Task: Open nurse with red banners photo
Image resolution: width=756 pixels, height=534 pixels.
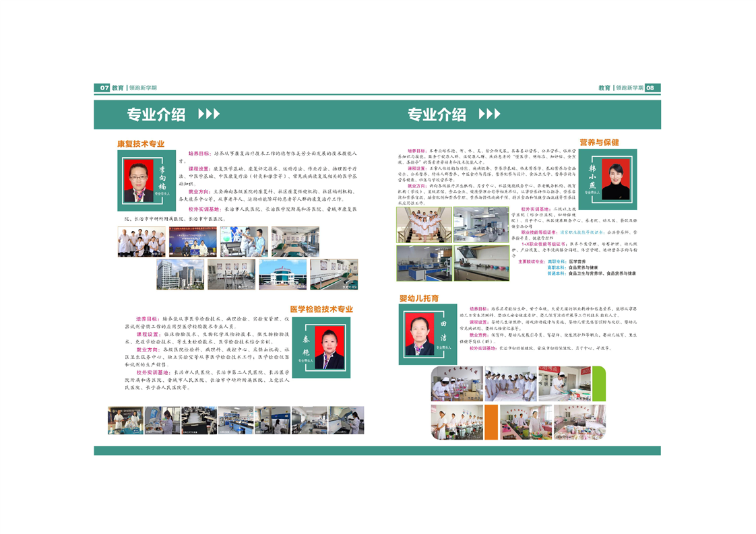Action: (x=565, y=384)
